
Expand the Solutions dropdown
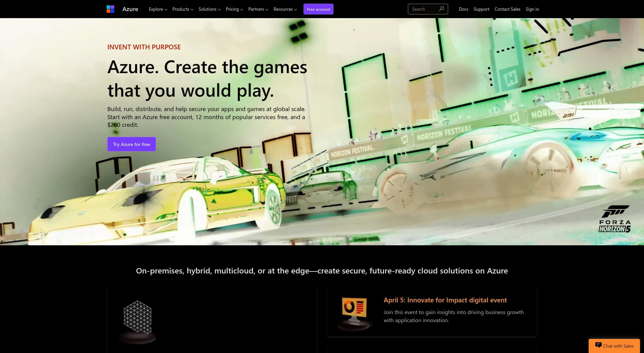210,9
